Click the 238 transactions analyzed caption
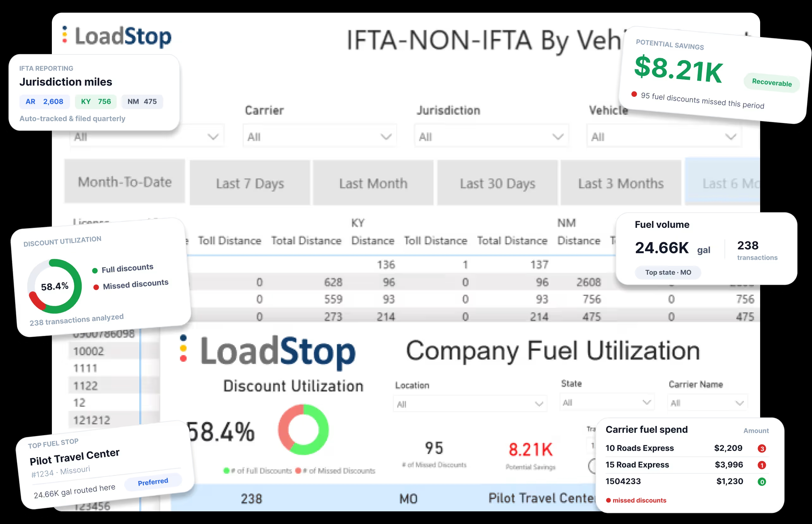The width and height of the screenshot is (812, 524). point(77,320)
